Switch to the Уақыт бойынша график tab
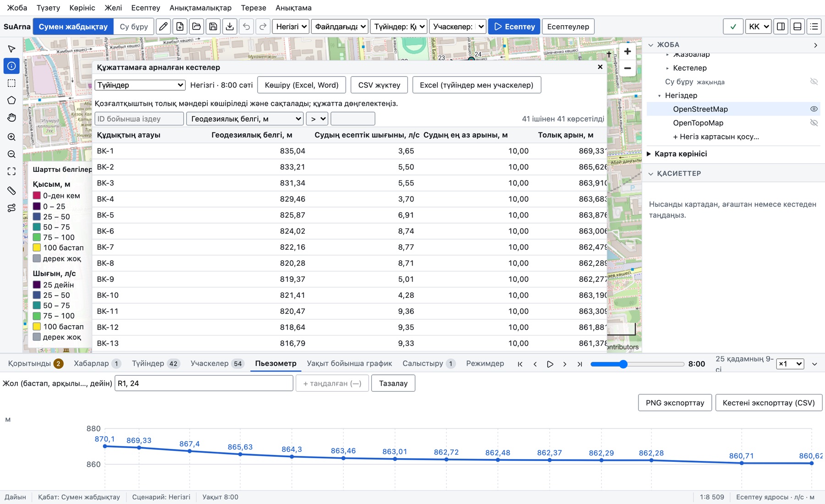825x504 pixels. [349, 363]
